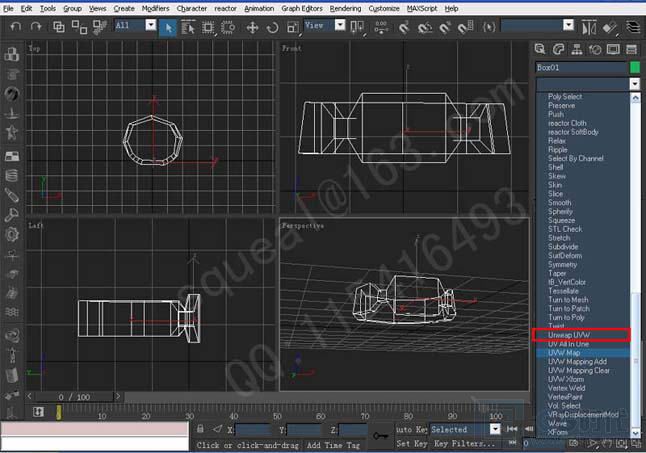Click the Use Pivot Point Center flyout
The height and width of the screenshot is (453, 646).
click(x=357, y=28)
